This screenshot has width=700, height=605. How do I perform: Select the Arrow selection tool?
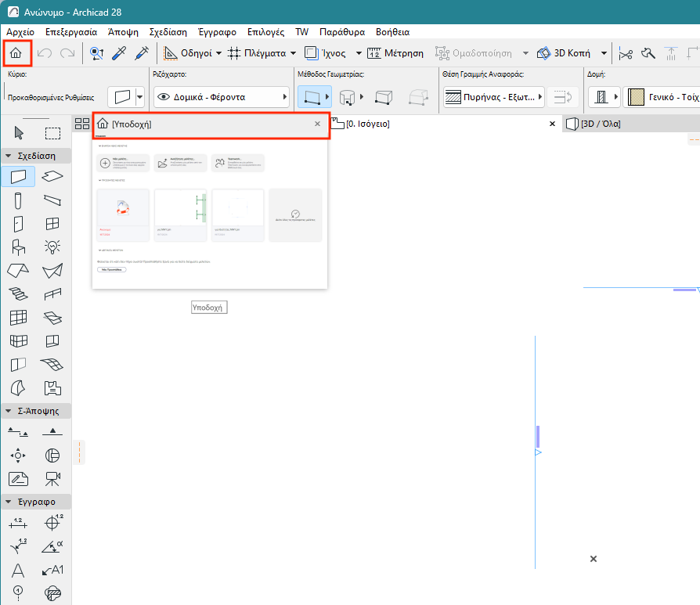tap(19, 133)
